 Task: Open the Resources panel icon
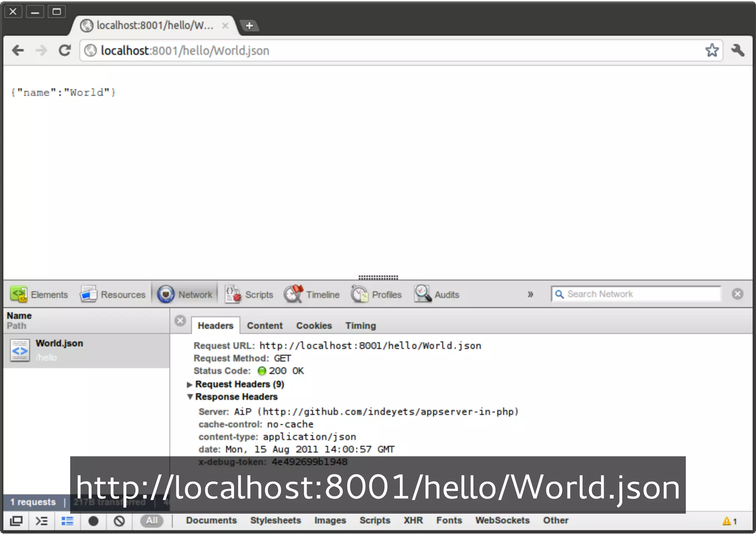(x=88, y=294)
